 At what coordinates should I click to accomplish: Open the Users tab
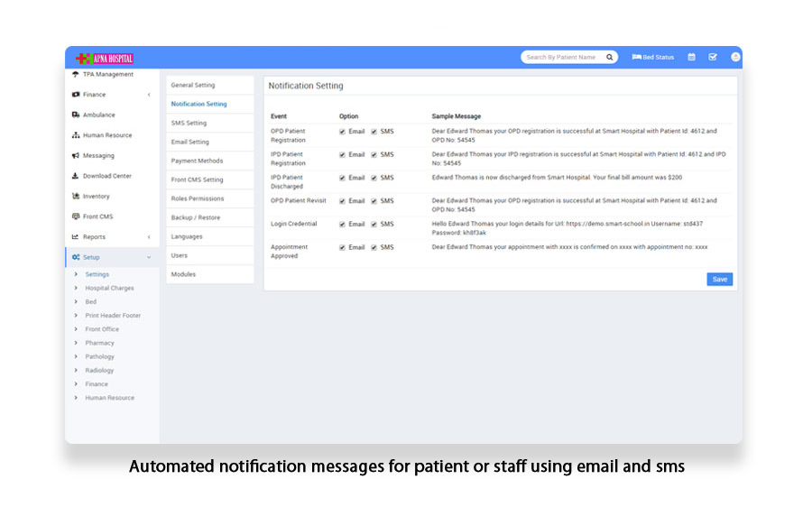[x=210, y=255]
